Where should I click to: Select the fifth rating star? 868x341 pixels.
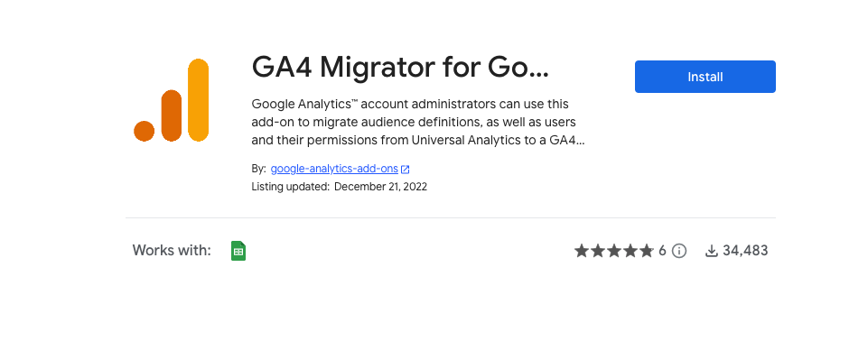647,251
